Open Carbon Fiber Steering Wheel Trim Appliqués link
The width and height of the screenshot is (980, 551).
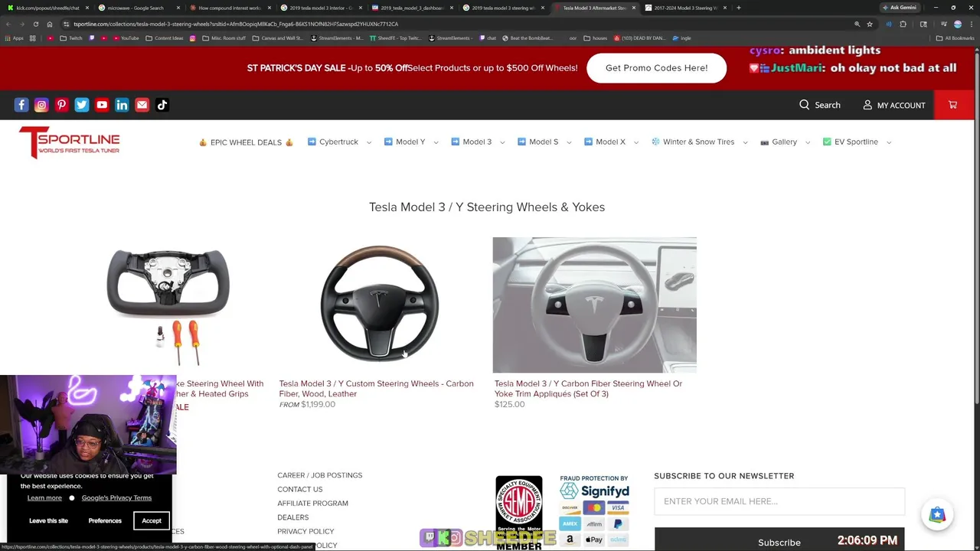tap(588, 389)
